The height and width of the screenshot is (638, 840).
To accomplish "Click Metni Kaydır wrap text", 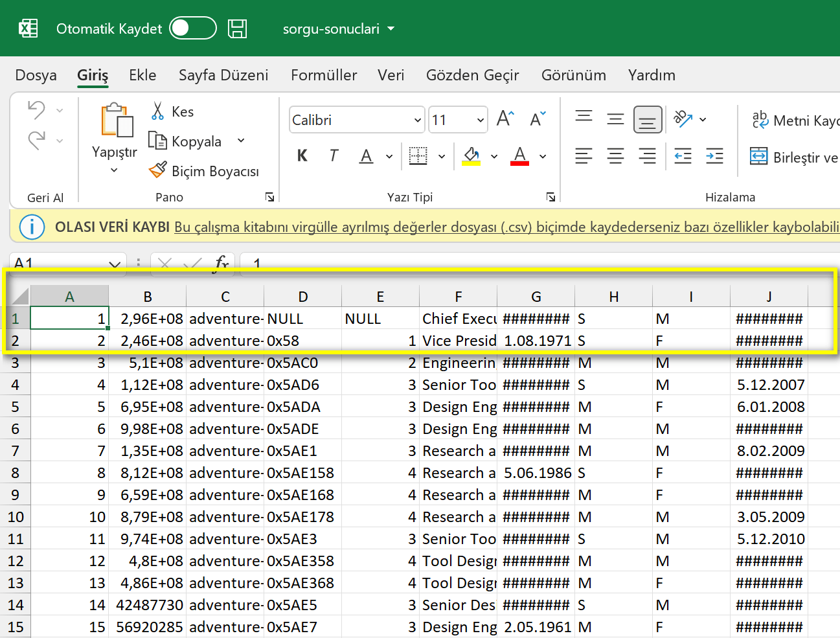I will [x=795, y=120].
